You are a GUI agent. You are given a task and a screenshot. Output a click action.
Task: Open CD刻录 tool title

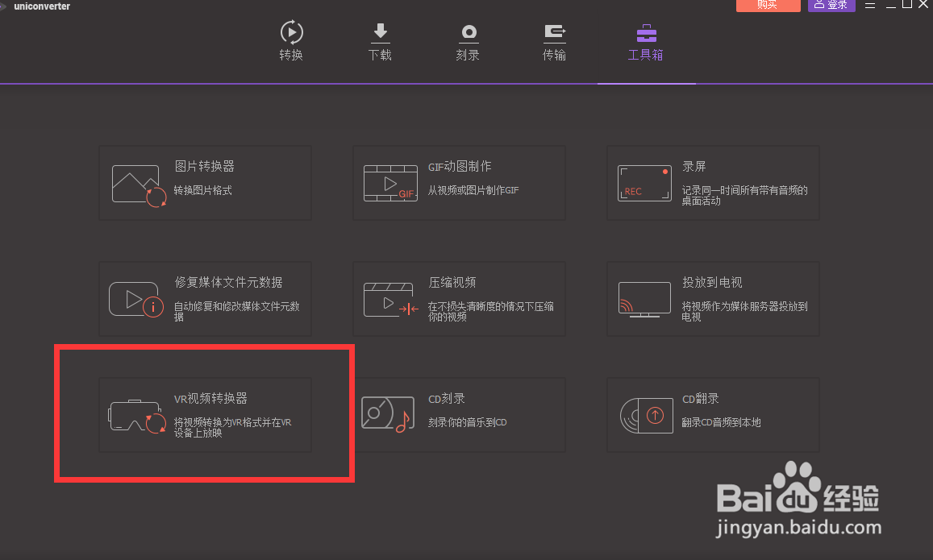click(x=447, y=398)
